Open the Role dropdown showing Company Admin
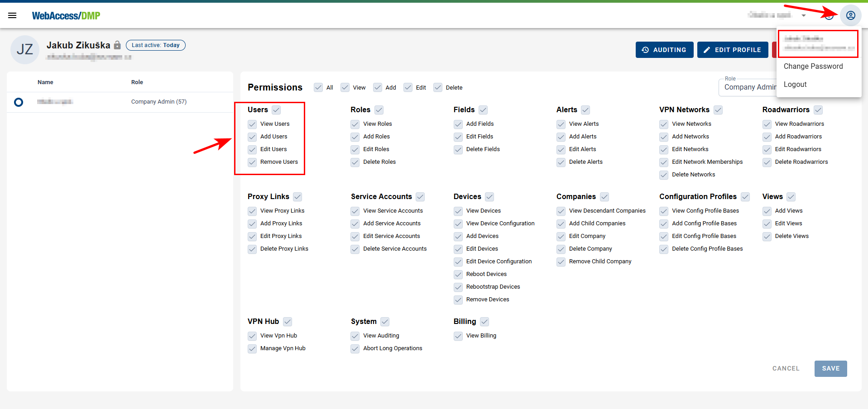Image resolution: width=868 pixels, height=409 pixels. click(752, 87)
